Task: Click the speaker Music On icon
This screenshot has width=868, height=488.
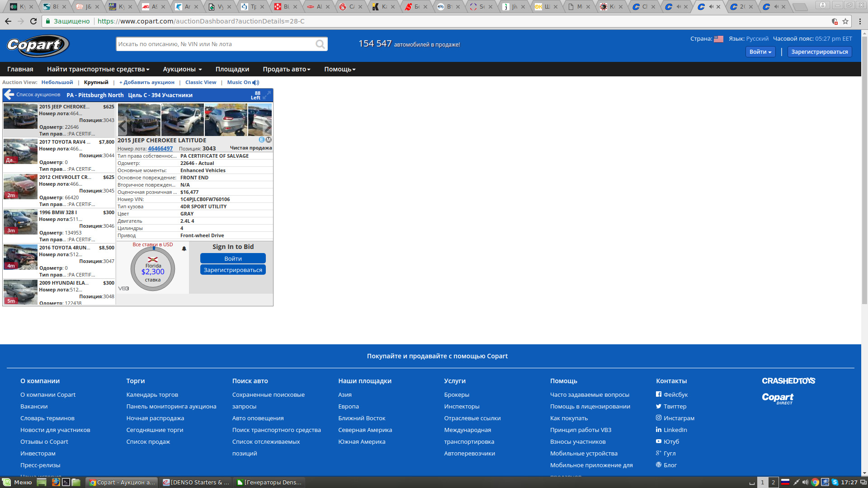Action: pyautogui.click(x=256, y=82)
